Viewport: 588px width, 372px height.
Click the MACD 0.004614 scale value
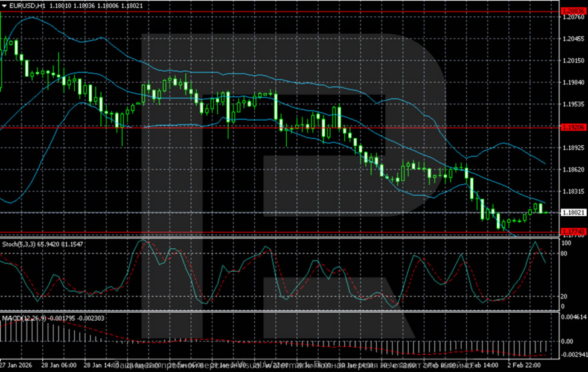(573, 316)
